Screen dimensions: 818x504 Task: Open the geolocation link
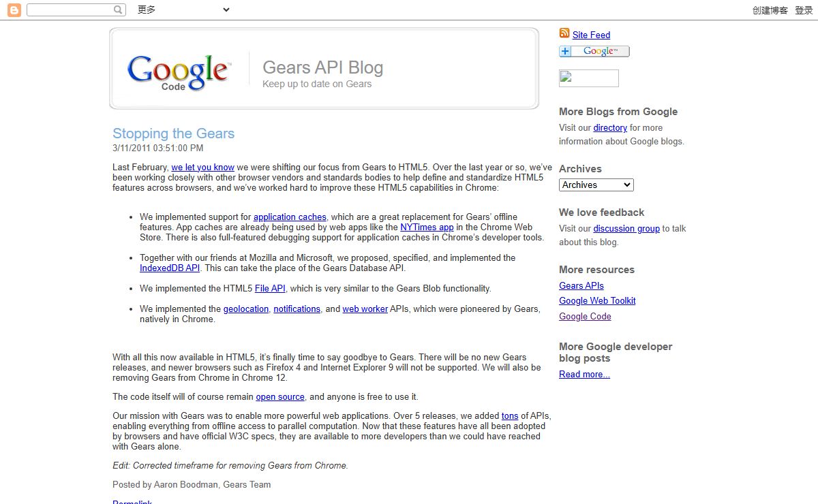click(x=246, y=309)
